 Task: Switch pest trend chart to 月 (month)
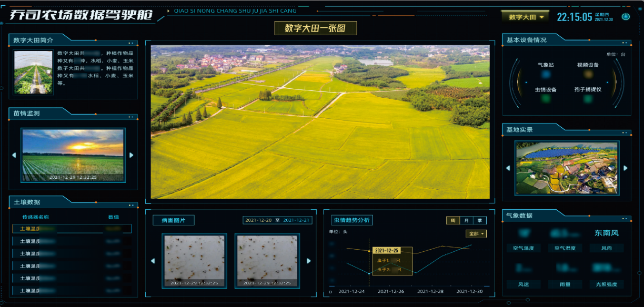coord(466,220)
